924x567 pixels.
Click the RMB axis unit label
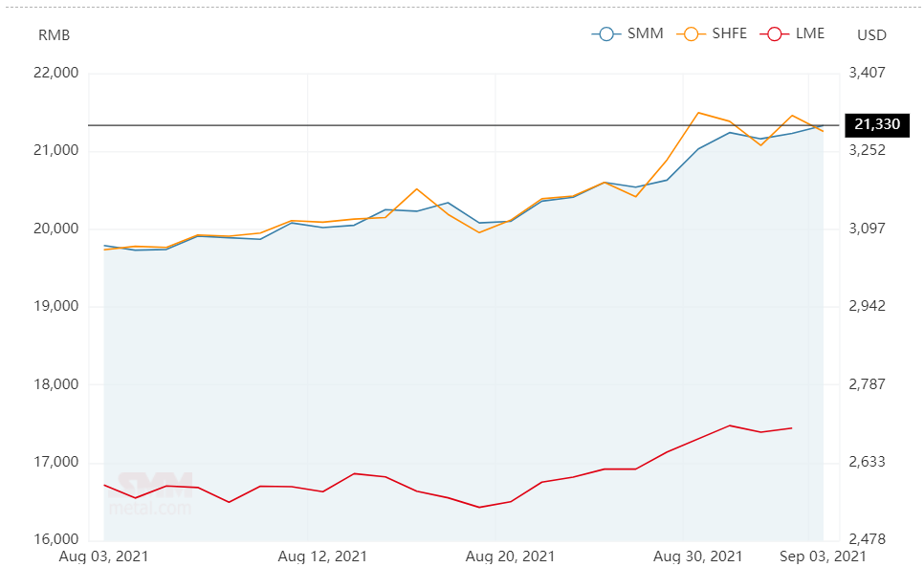[55, 35]
